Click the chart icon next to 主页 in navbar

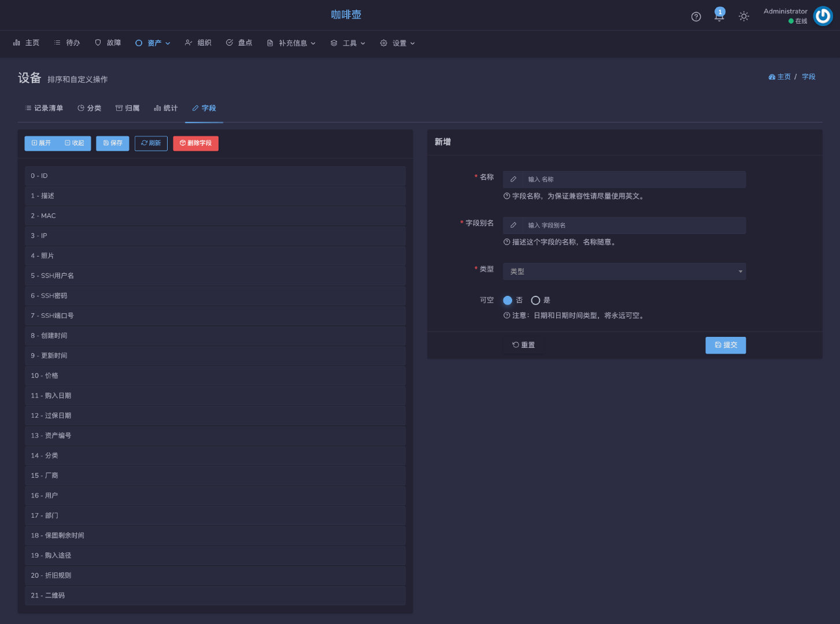point(17,43)
